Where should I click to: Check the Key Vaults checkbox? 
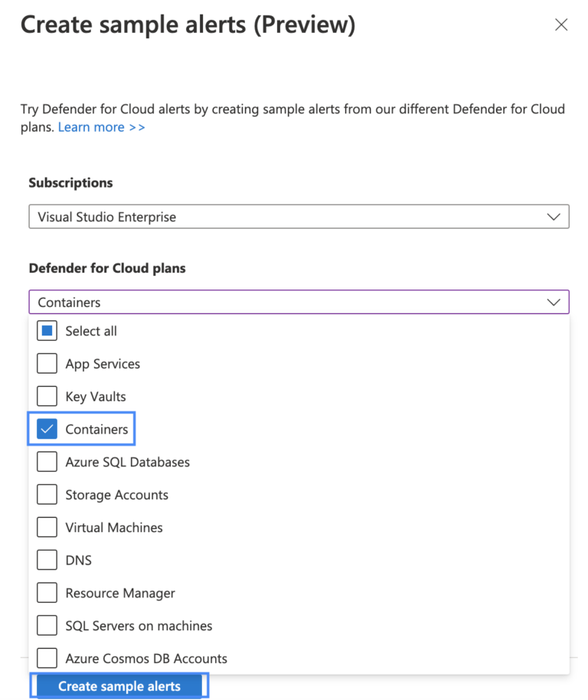[47, 396]
